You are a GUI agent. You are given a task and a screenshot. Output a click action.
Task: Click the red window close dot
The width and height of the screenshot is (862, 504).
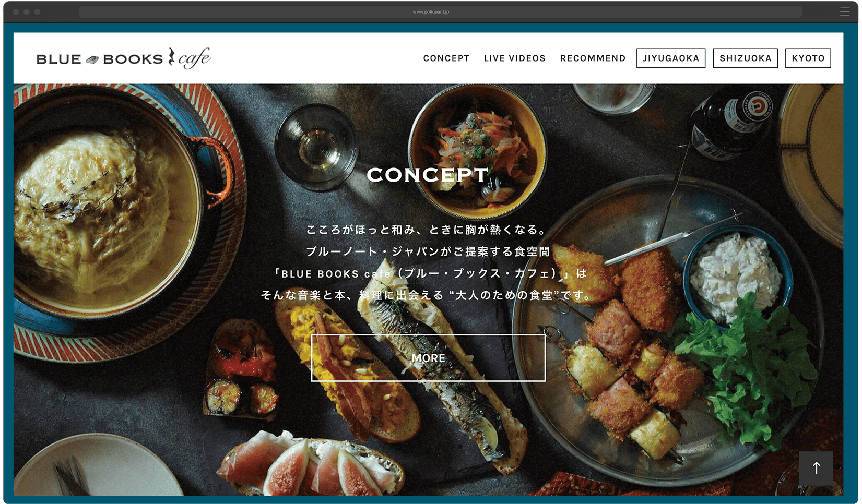click(x=16, y=11)
